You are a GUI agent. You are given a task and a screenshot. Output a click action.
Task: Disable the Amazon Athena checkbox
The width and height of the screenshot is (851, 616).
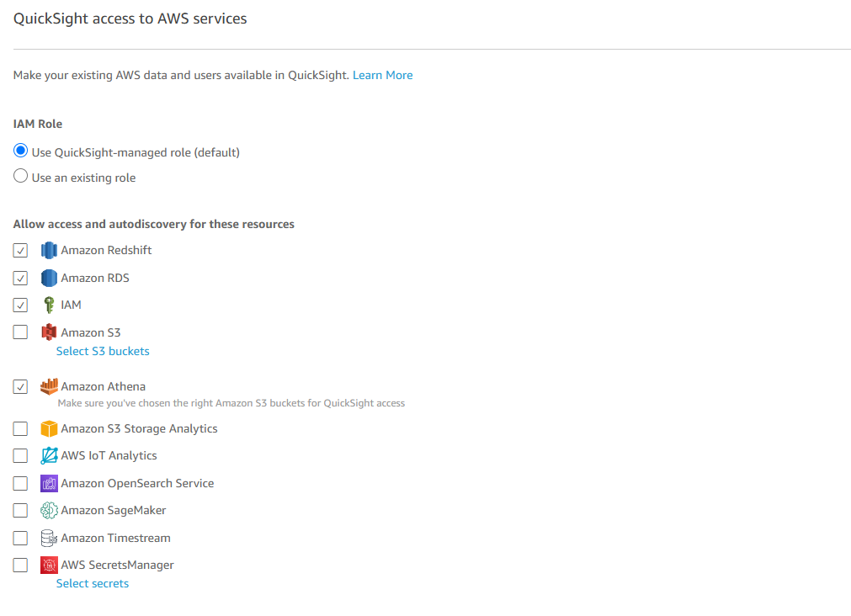(x=21, y=386)
